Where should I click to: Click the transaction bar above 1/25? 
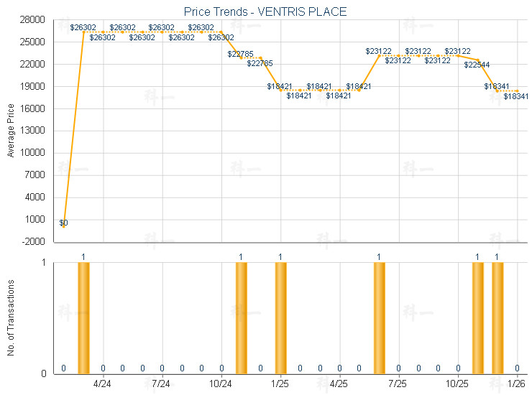pyautogui.click(x=280, y=317)
